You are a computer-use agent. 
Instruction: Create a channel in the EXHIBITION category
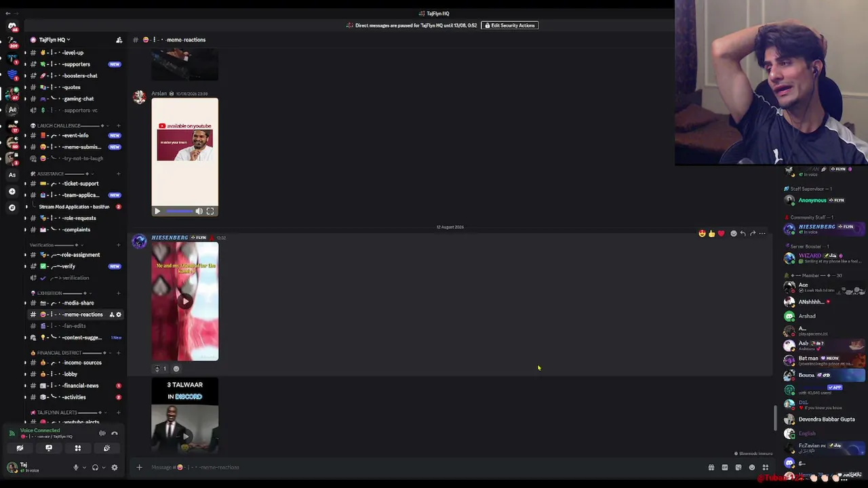pos(118,293)
